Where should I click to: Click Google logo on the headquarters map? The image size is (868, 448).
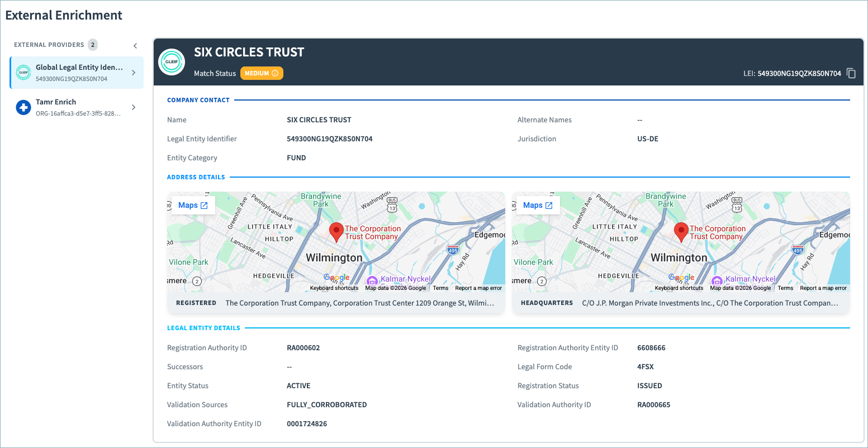tap(681, 278)
